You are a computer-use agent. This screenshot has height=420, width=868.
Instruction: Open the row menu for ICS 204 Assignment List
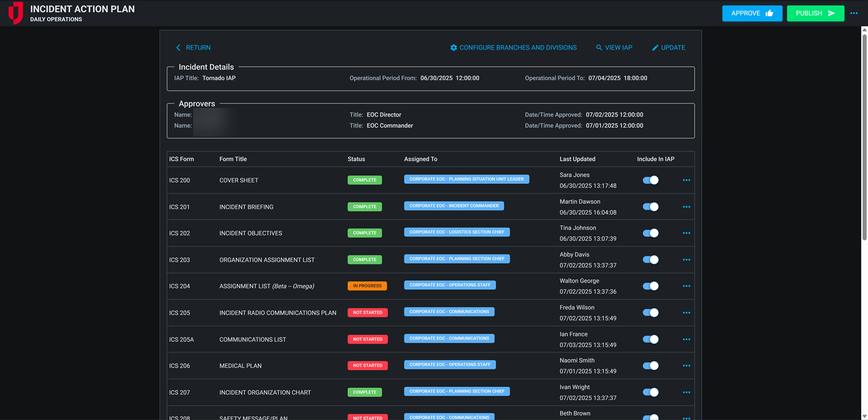click(x=686, y=286)
